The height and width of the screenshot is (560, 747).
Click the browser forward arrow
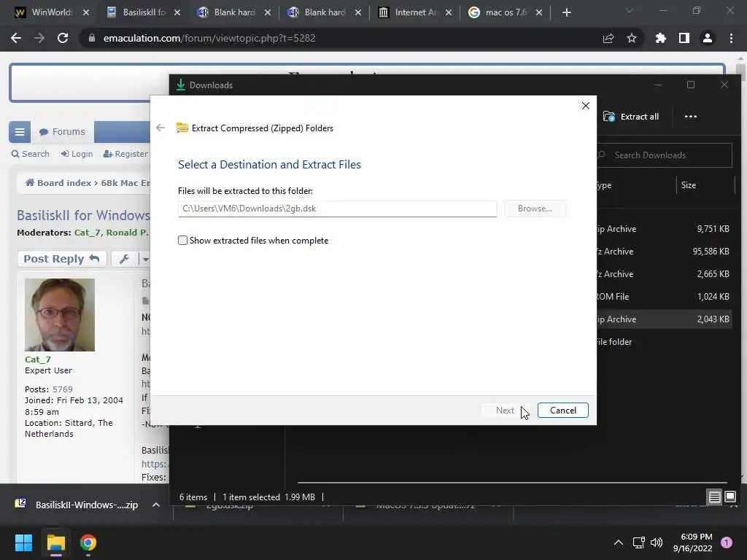(x=39, y=38)
